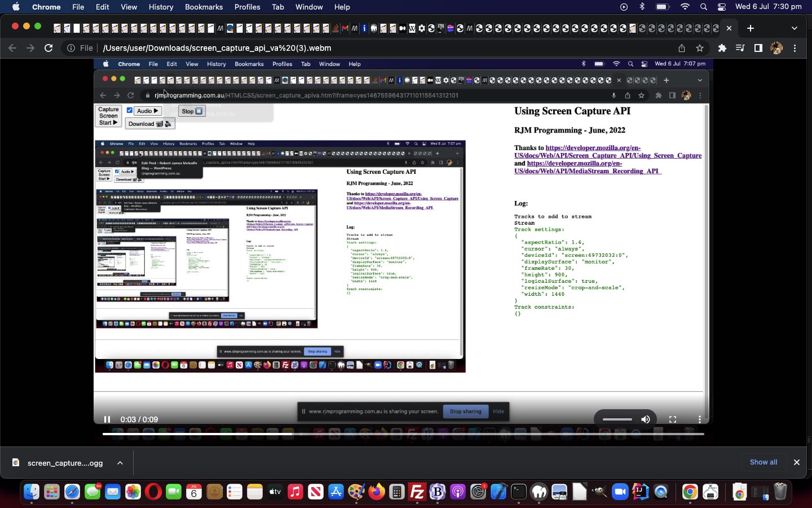Toggle Bluetooth from the menu bar icon
The width and height of the screenshot is (812, 508).
pyautogui.click(x=642, y=7)
